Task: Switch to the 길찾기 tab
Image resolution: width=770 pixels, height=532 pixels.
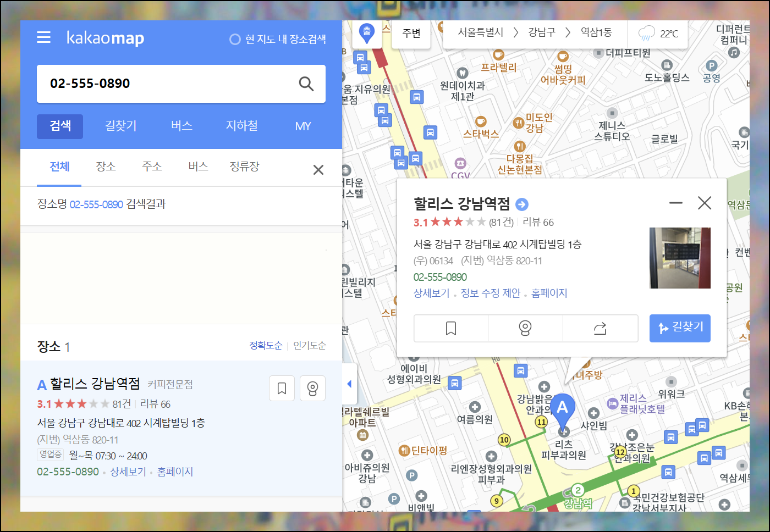Action: (x=121, y=126)
